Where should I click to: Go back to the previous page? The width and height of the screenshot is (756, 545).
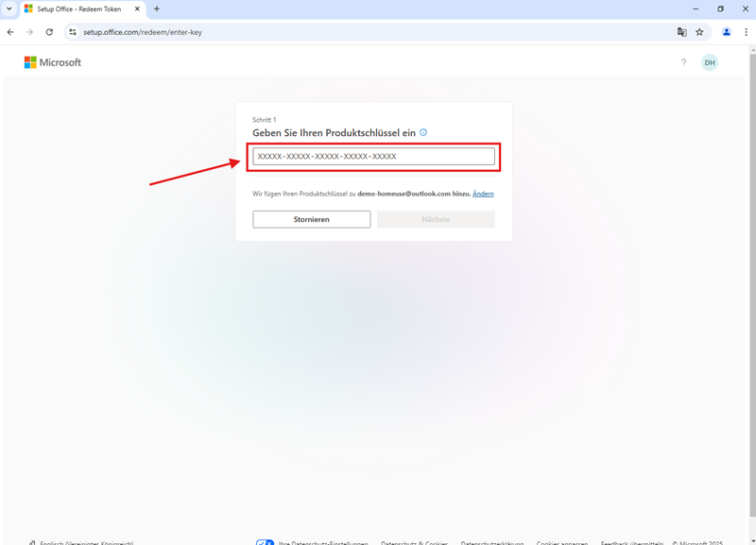click(x=10, y=32)
